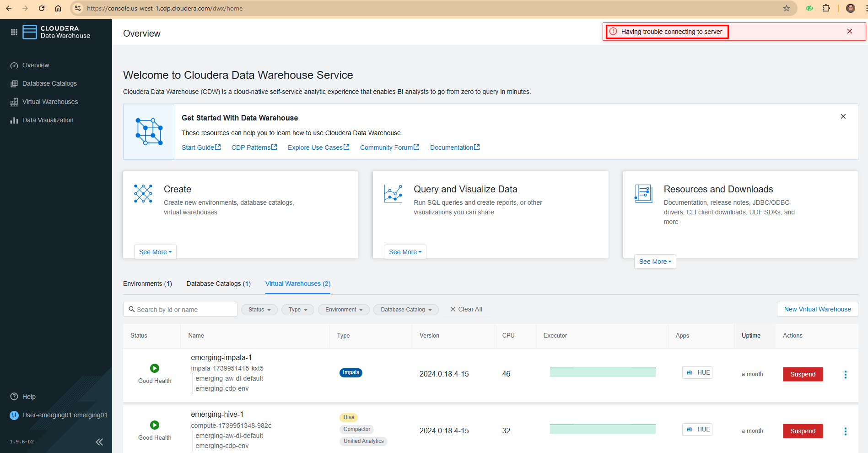868x453 pixels.
Task: Suspend the emerging-hive-1 warehouse
Action: pos(803,431)
